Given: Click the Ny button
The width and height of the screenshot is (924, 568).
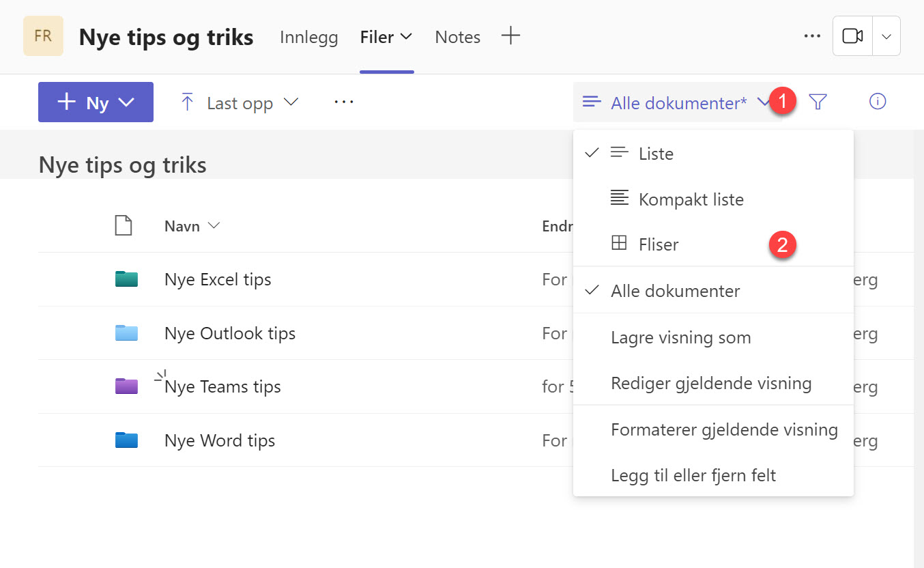Looking at the screenshot, I should [x=96, y=102].
